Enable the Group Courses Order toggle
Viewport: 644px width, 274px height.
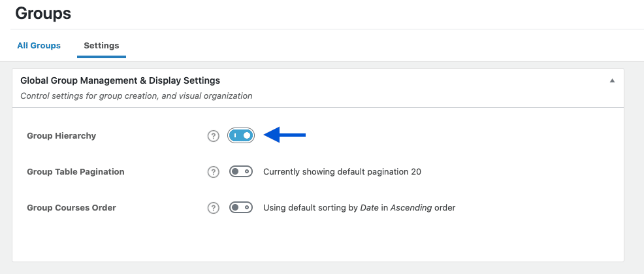(241, 207)
